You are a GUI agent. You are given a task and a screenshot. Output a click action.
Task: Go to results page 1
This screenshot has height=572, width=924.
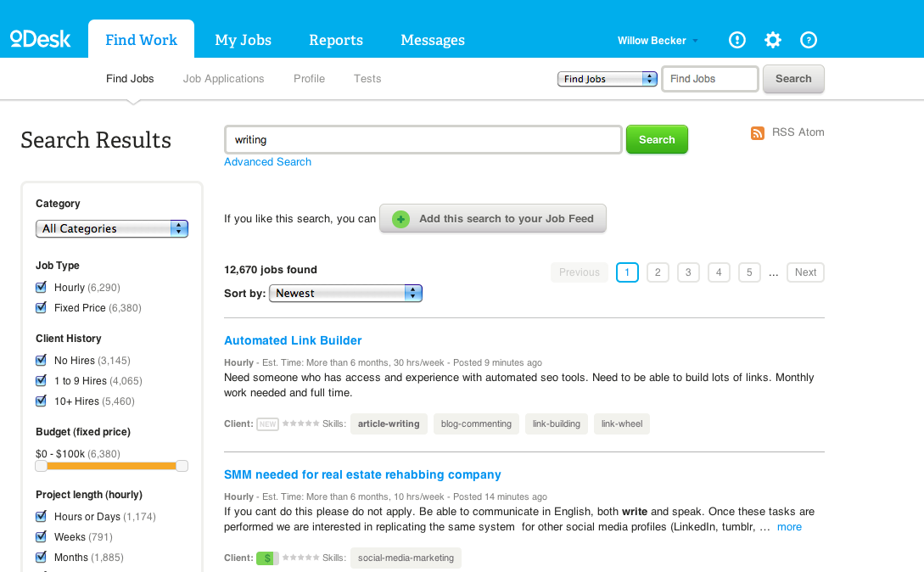tap(627, 272)
